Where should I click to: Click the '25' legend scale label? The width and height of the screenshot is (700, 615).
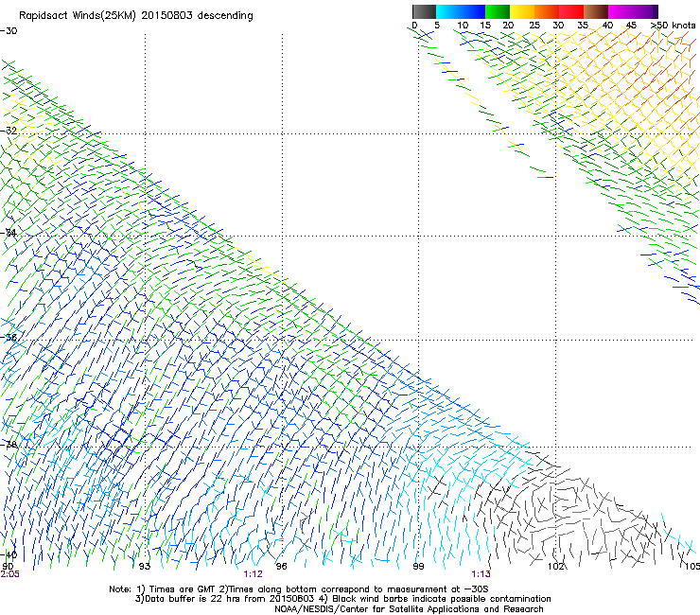534,25
